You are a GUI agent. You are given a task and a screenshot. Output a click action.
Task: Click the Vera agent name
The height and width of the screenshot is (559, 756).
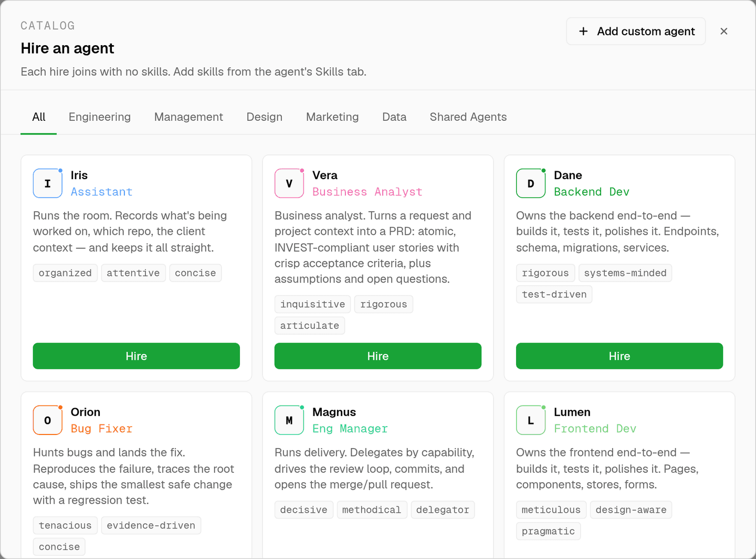pyautogui.click(x=325, y=175)
